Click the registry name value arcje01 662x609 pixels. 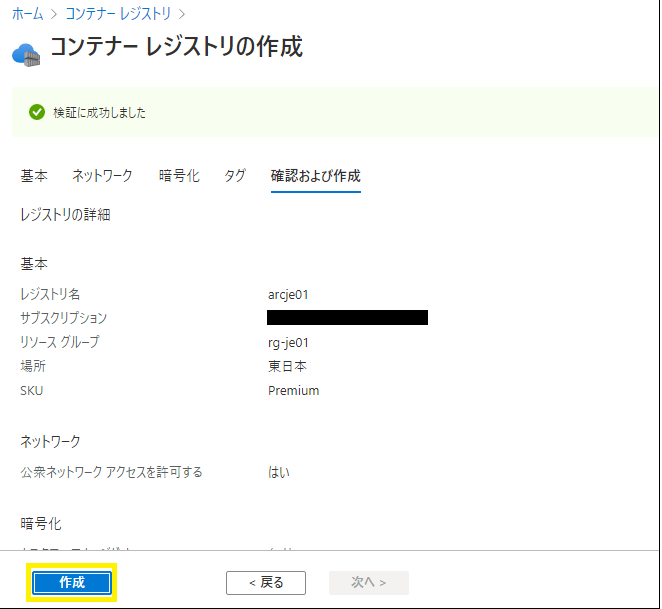point(288,294)
